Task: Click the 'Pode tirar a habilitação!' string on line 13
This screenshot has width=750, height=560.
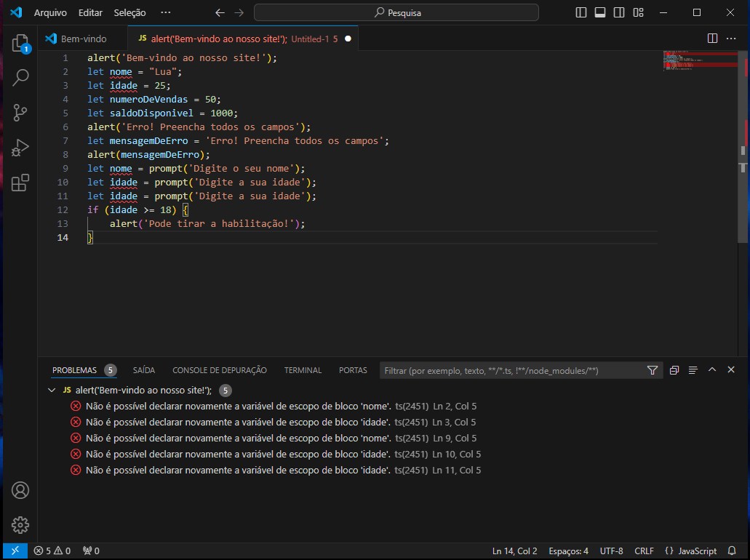Action: pyautogui.click(x=219, y=224)
